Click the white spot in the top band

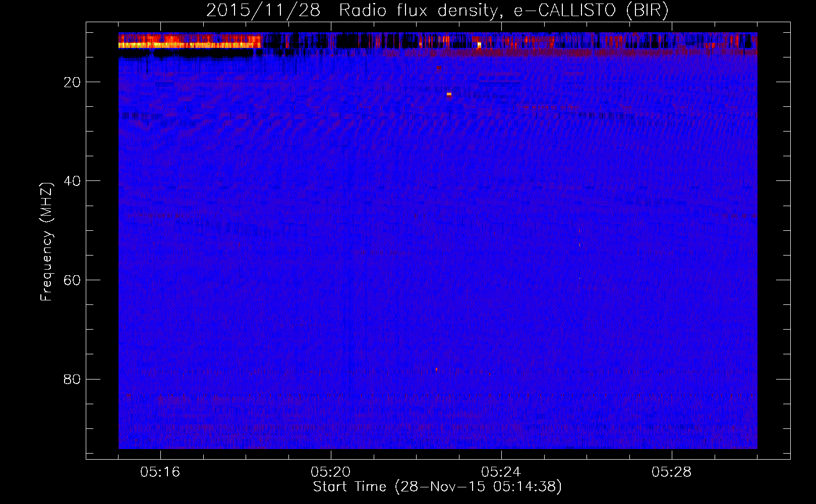tap(479, 45)
